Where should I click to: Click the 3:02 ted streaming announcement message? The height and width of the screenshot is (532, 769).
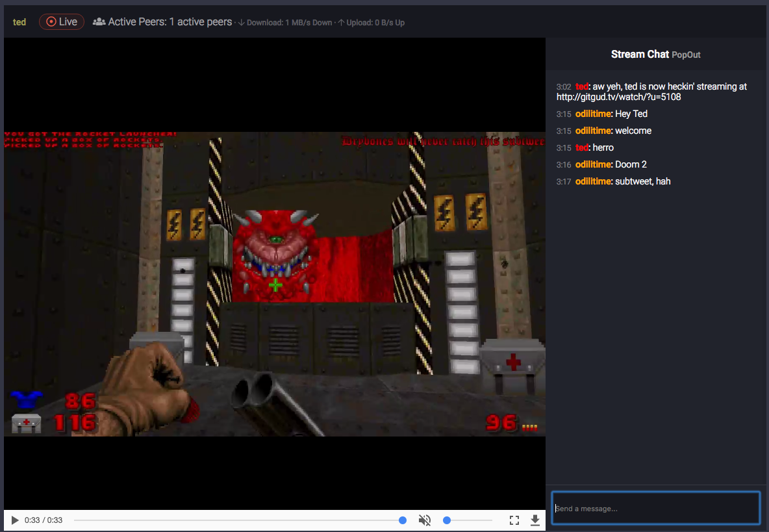651,92
